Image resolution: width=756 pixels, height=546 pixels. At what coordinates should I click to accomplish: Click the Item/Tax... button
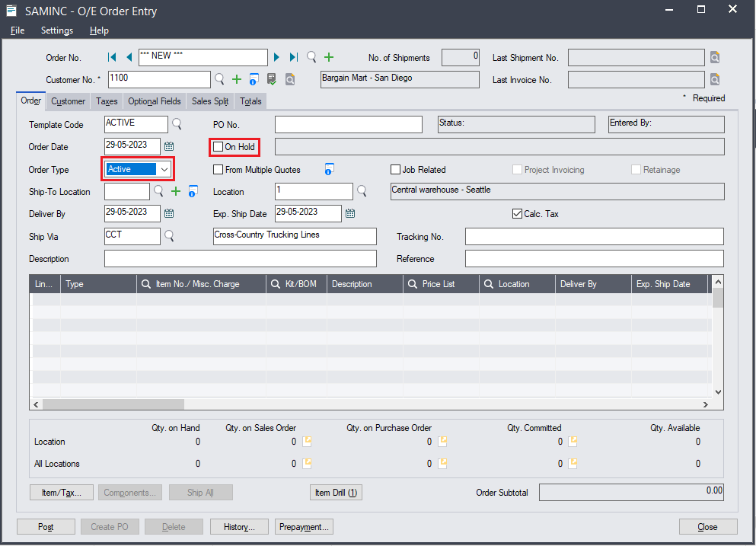61,493
